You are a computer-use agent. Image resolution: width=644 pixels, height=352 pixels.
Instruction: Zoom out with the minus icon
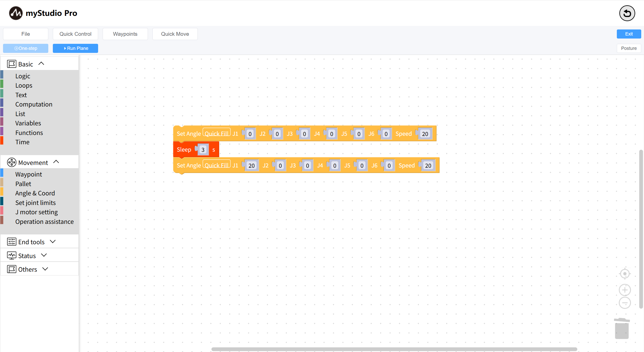(625, 303)
